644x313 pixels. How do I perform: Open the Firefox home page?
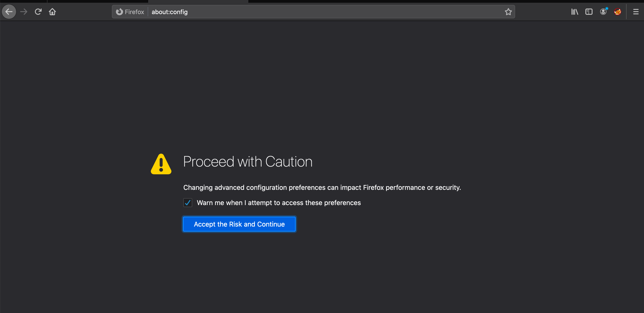[x=52, y=12]
